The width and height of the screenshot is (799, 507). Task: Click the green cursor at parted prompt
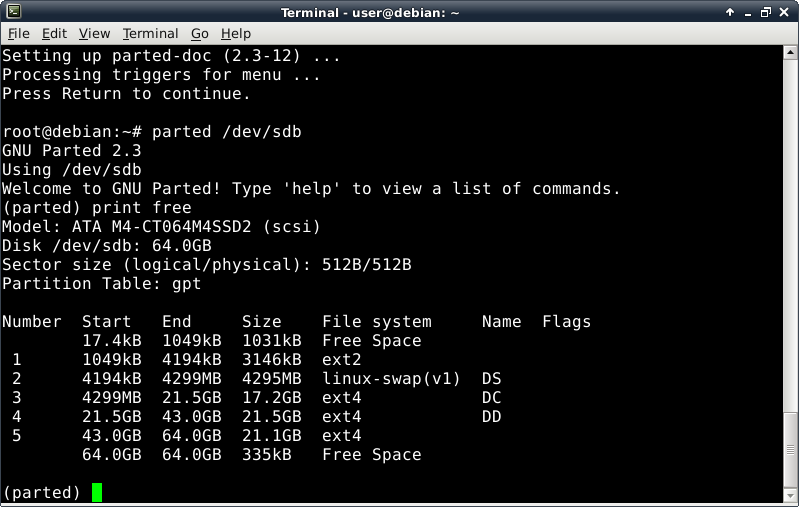(97, 492)
